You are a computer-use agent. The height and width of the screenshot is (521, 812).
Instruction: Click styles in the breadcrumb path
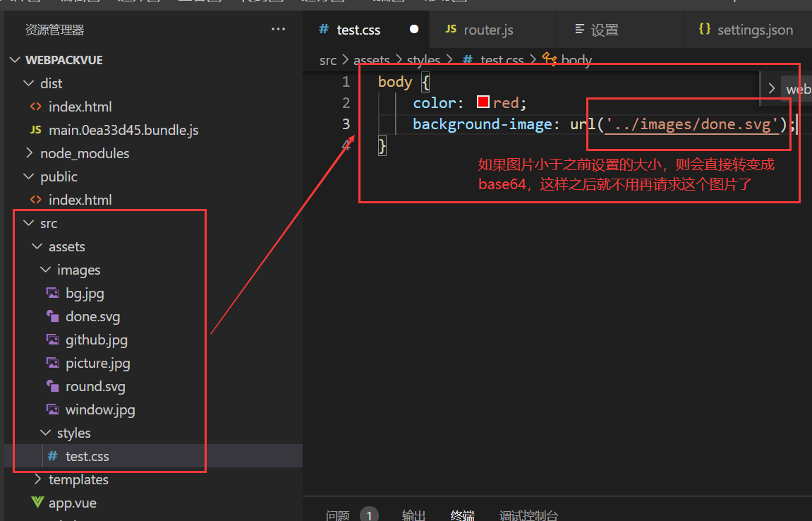point(423,60)
